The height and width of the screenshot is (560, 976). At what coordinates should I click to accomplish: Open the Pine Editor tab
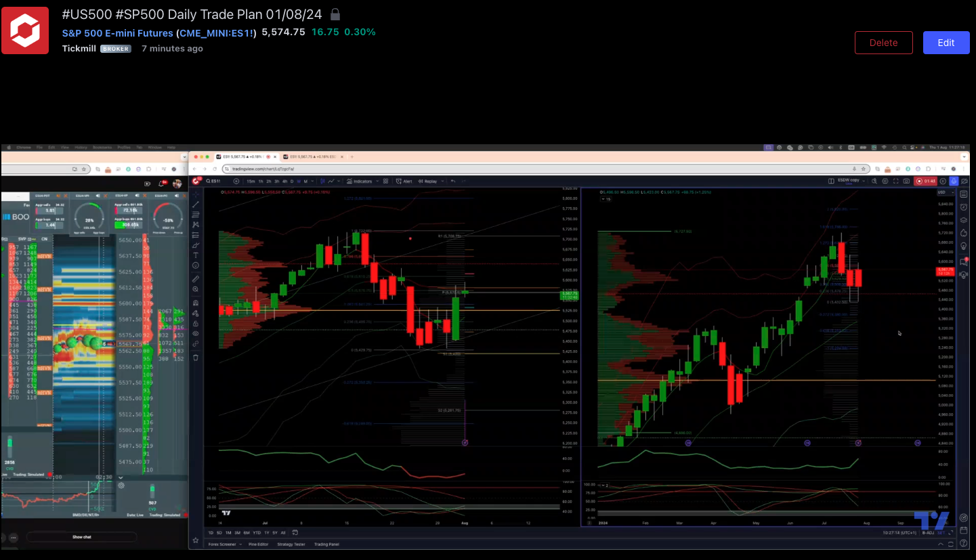258,544
